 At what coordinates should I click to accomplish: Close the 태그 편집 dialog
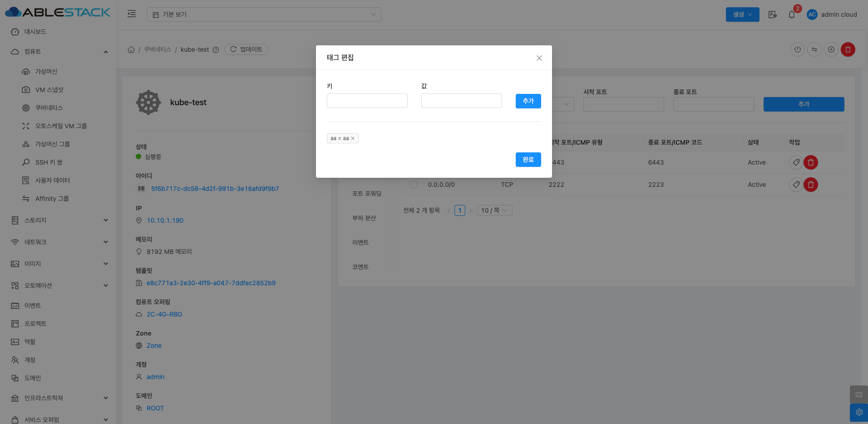point(539,58)
